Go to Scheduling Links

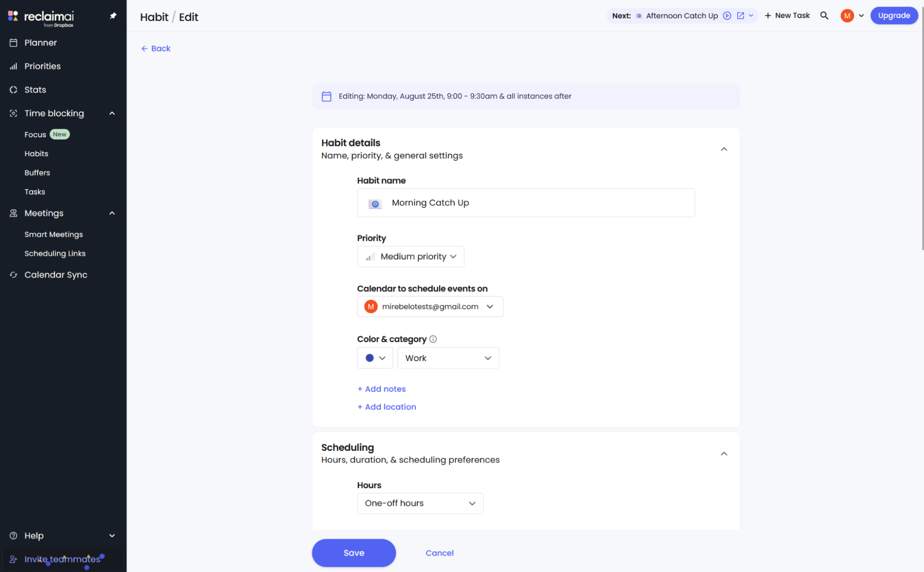tap(55, 253)
